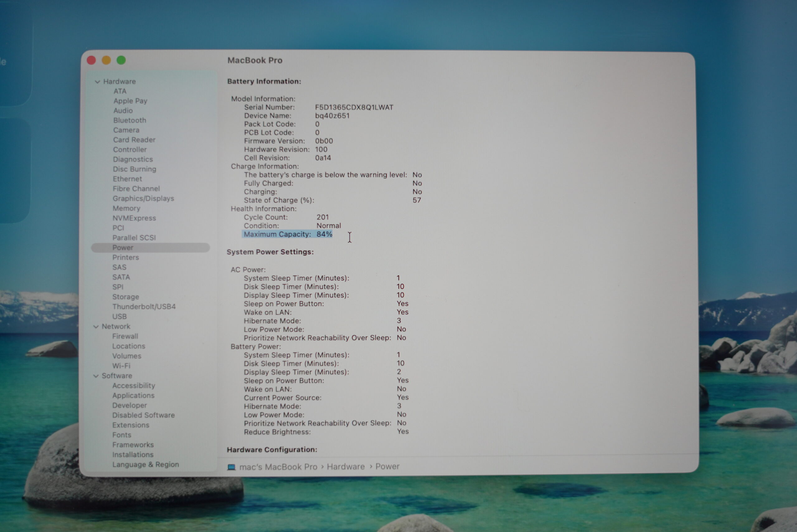This screenshot has height=532, width=797.
Task: Select Applications under Software
Action: coord(133,396)
